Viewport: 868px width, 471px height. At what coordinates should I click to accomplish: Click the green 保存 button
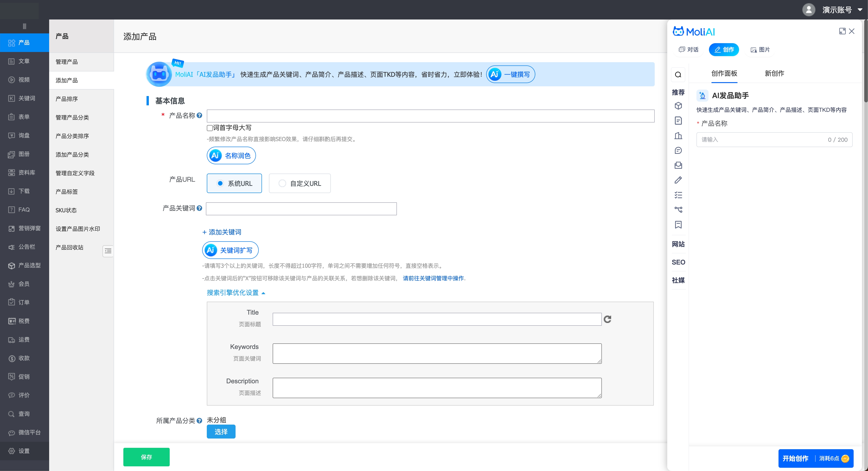click(x=146, y=457)
